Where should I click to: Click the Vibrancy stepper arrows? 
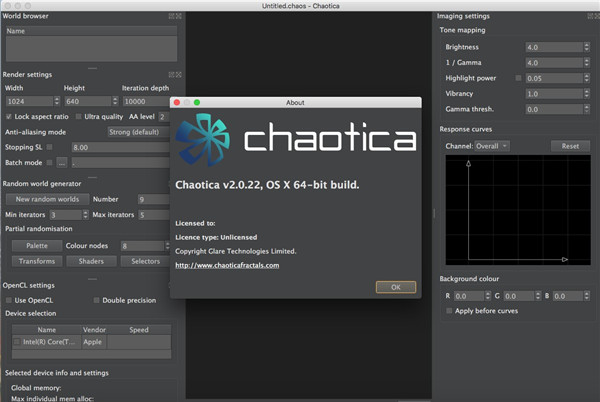pyautogui.click(x=587, y=94)
